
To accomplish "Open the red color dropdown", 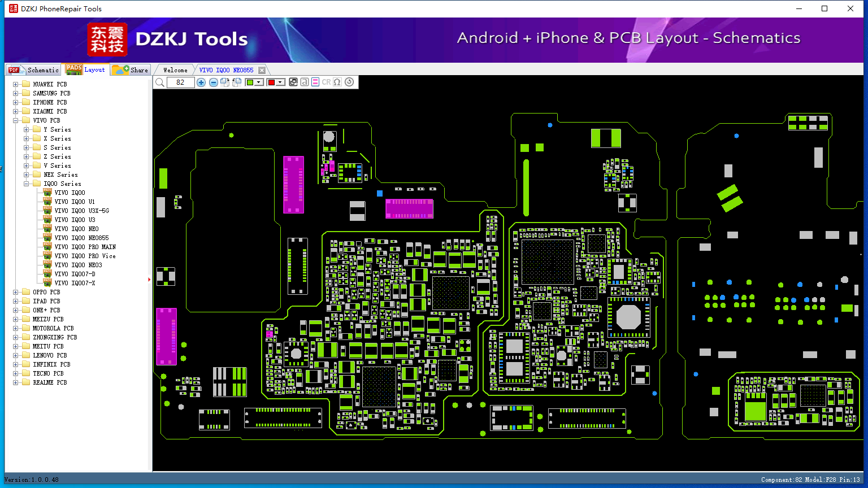I will pyautogui.click(x=280, y=82).
